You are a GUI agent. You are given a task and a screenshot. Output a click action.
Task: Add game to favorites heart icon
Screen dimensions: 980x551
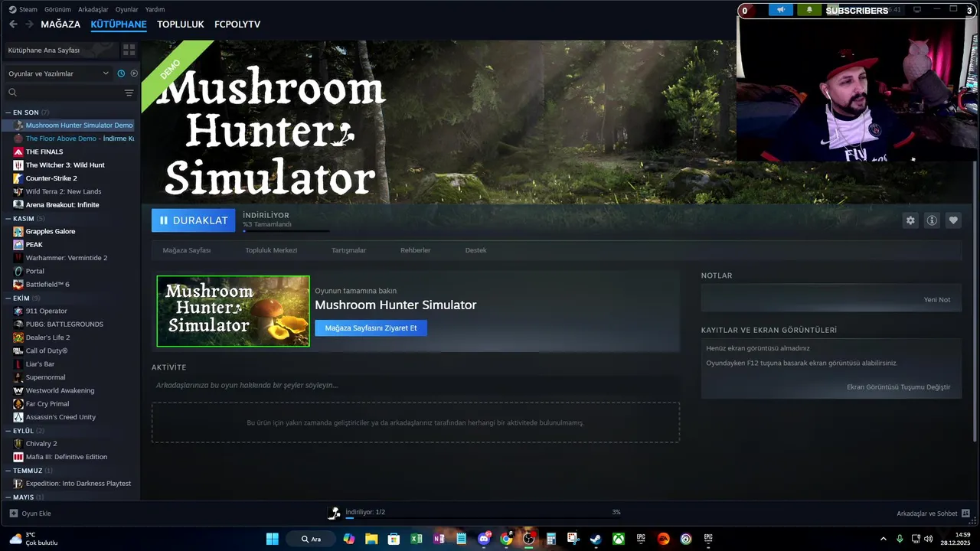(x=953, y=220)
